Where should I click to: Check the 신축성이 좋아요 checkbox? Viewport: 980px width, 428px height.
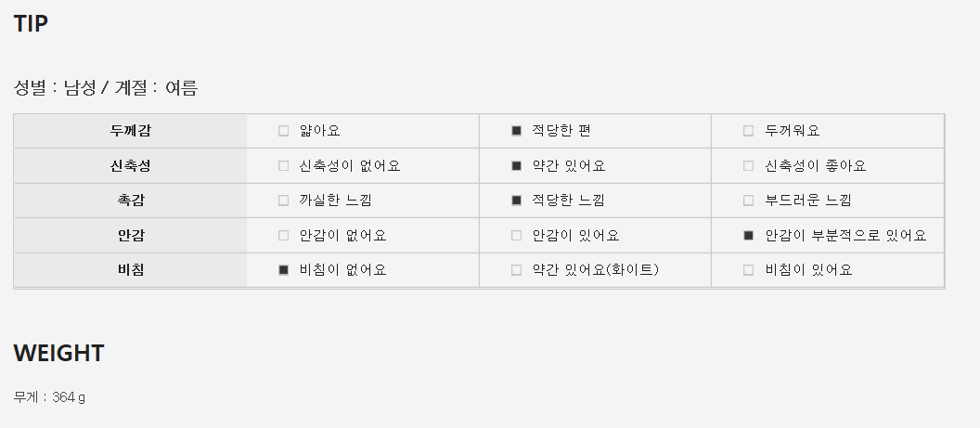(749, 166)
